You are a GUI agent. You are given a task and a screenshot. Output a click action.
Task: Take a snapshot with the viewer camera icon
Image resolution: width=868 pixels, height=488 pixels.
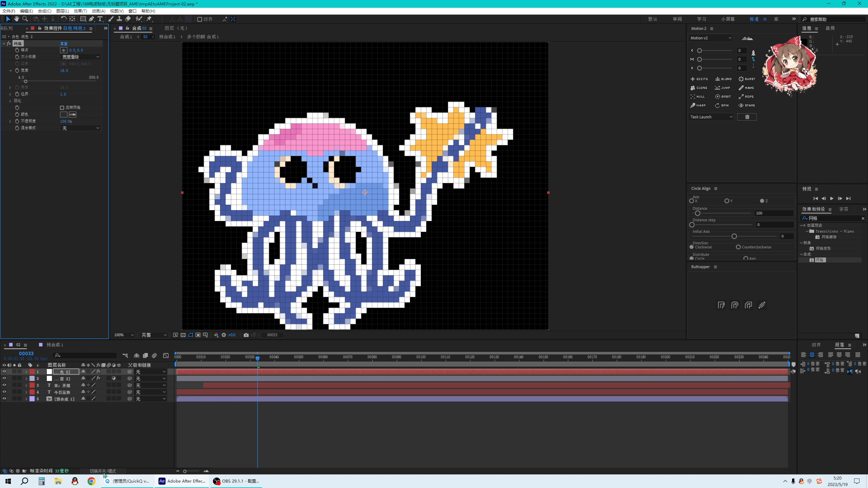pyautogui.click(x=246, y=335)
